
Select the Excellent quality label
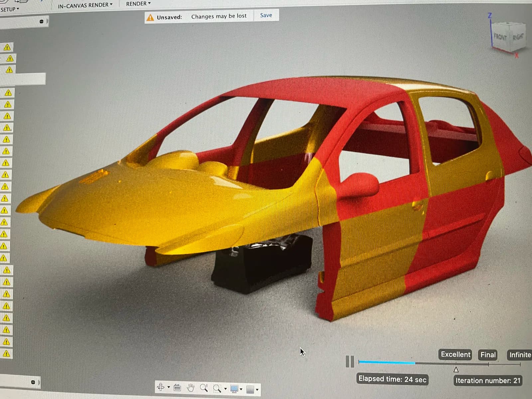click(456, 354)
